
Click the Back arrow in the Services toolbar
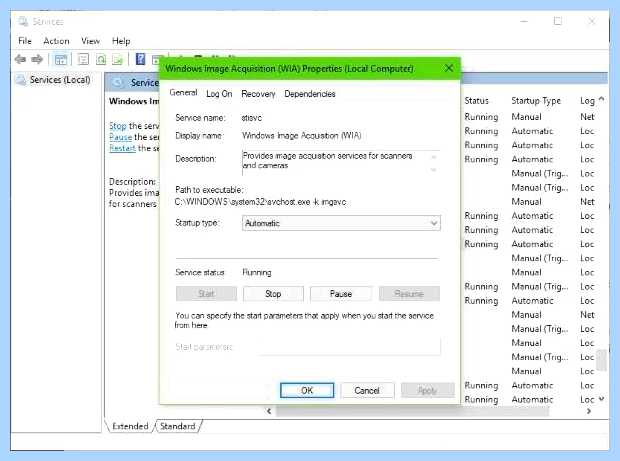point(20,60)
